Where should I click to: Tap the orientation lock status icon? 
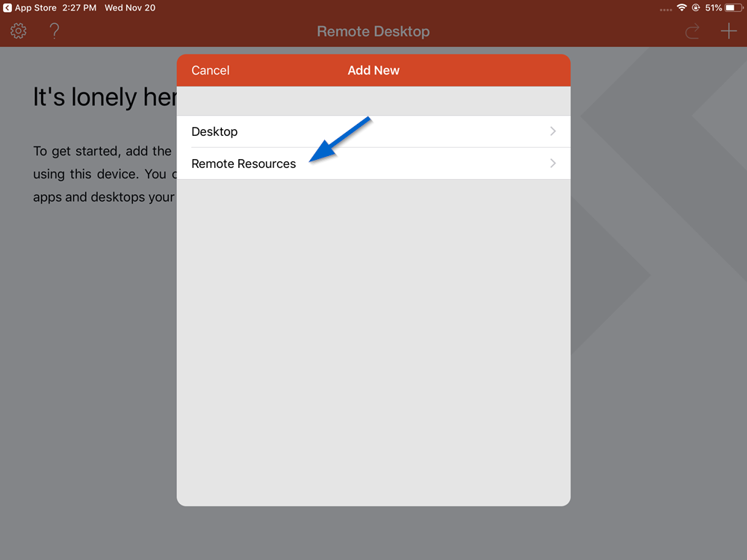[696, 7]
